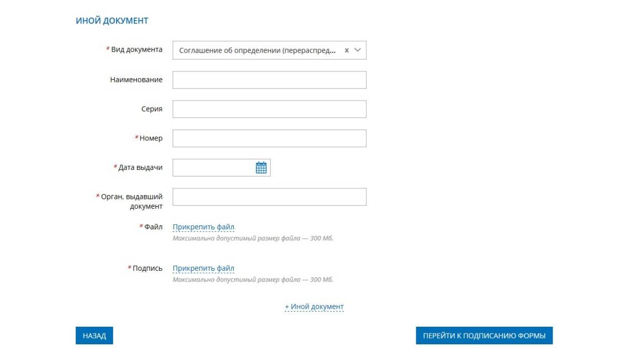Screen dimensions: 622x364
Task: Select the Номер input field
Action: click(x=269, y=138)
